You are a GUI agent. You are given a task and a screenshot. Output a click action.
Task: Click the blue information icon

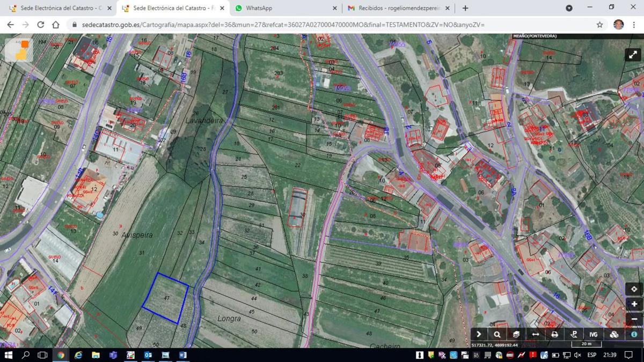coord(634,334)
